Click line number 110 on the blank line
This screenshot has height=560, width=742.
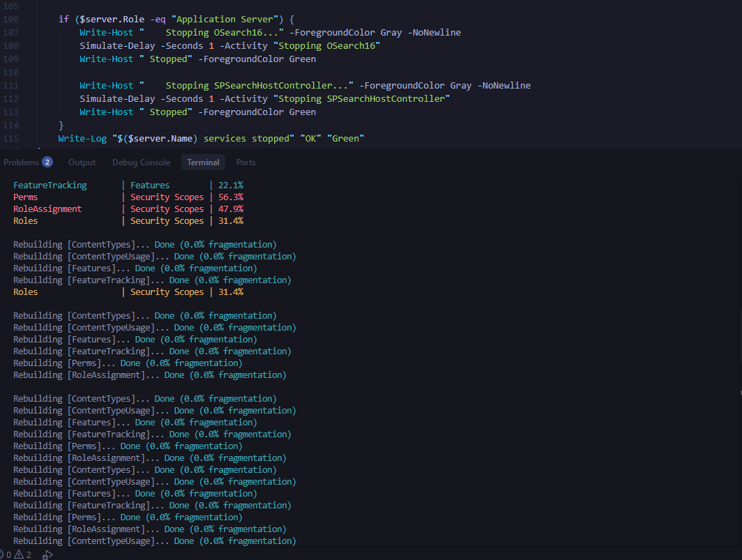coord(11,73)
